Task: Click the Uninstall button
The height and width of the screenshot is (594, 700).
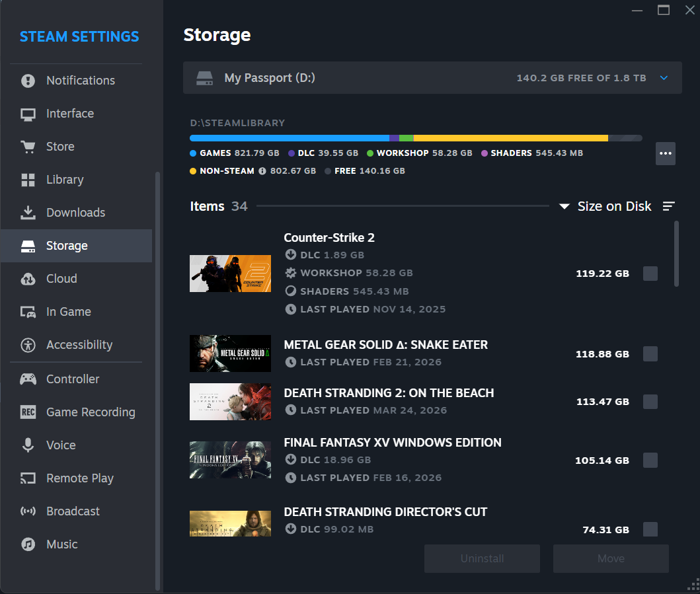Action: (x=482, y=558)
